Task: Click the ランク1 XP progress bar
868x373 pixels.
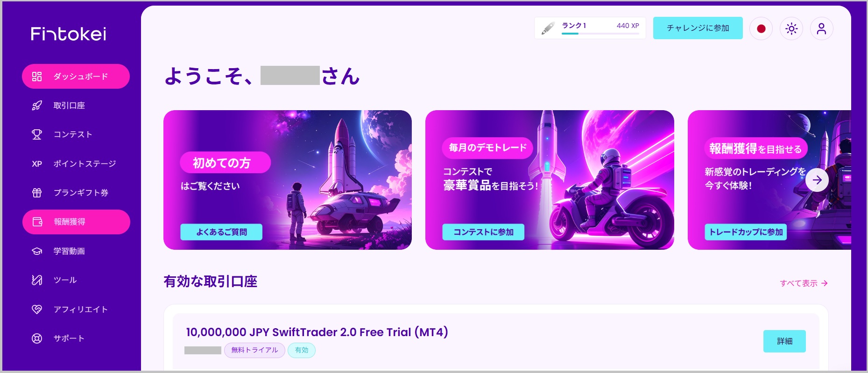Action: click(x=600, y=34)
